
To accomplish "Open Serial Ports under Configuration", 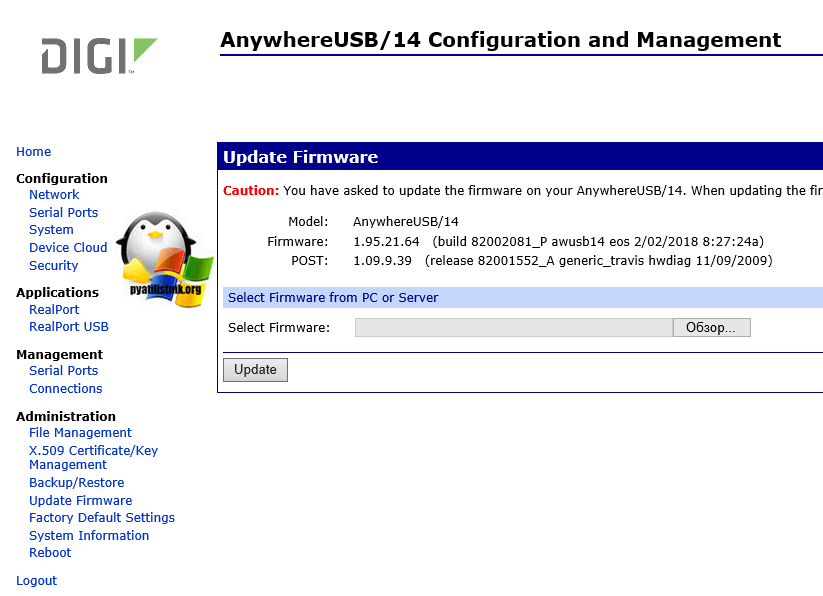I will click(x=64, y=212).
